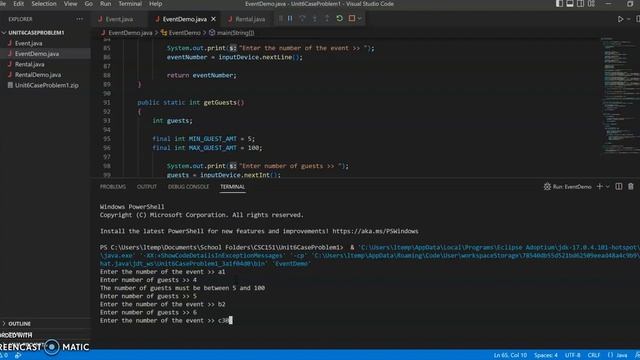The image size is (640, 360).
Task: Open the Go menu
Action: [x=89, y=4]
